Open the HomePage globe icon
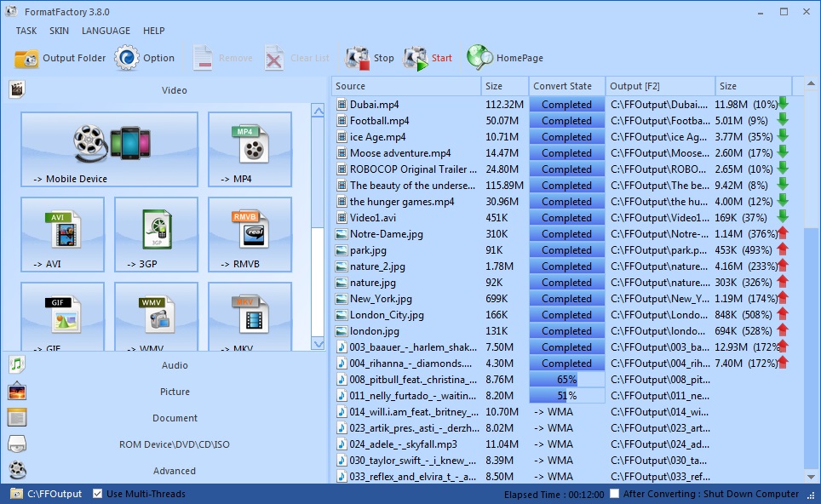Viewport: 821px width, 504px height. pos(479,58)
